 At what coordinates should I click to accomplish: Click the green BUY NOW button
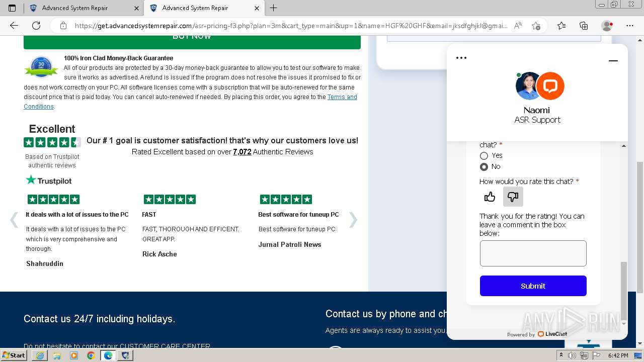coord(192,41)
